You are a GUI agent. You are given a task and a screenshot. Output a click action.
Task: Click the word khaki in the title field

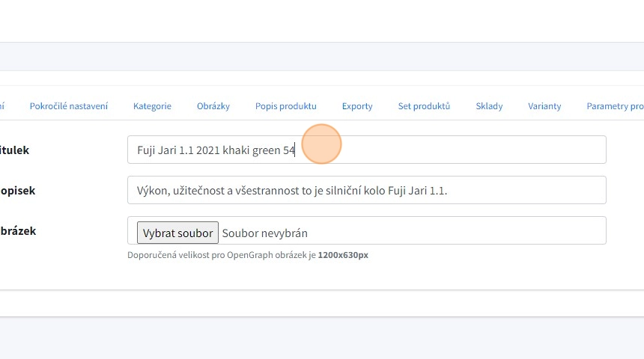[x=237, y=150]
